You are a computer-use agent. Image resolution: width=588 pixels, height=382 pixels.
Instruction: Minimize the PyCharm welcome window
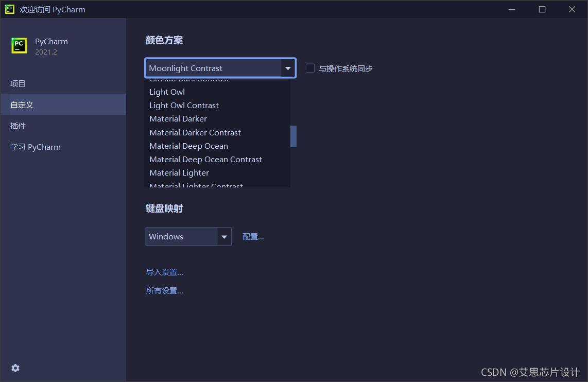(x=512, y=9)
